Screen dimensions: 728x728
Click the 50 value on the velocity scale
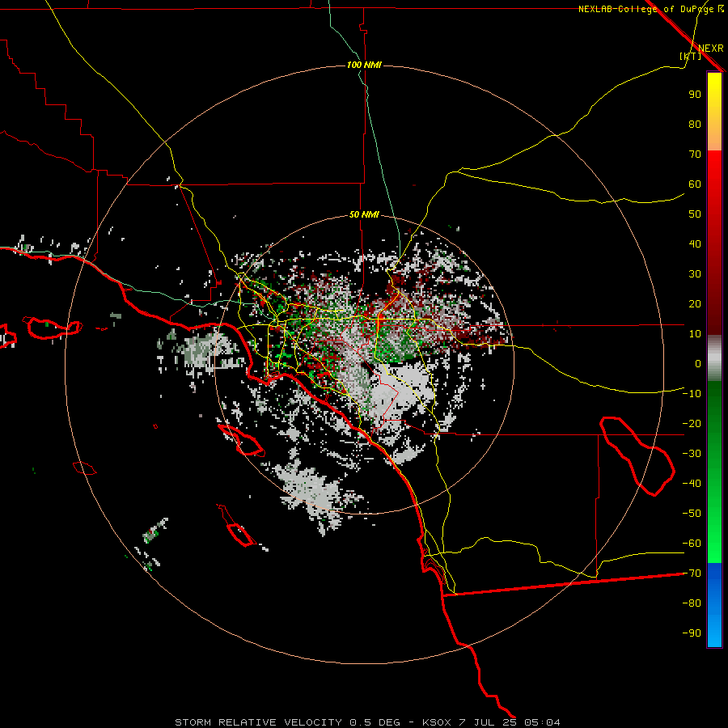[x=695, y=214]
